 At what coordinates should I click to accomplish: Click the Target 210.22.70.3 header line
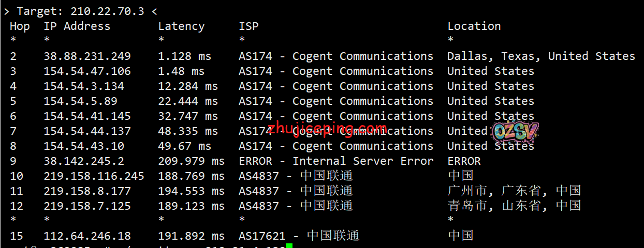(x=80, y=11)
